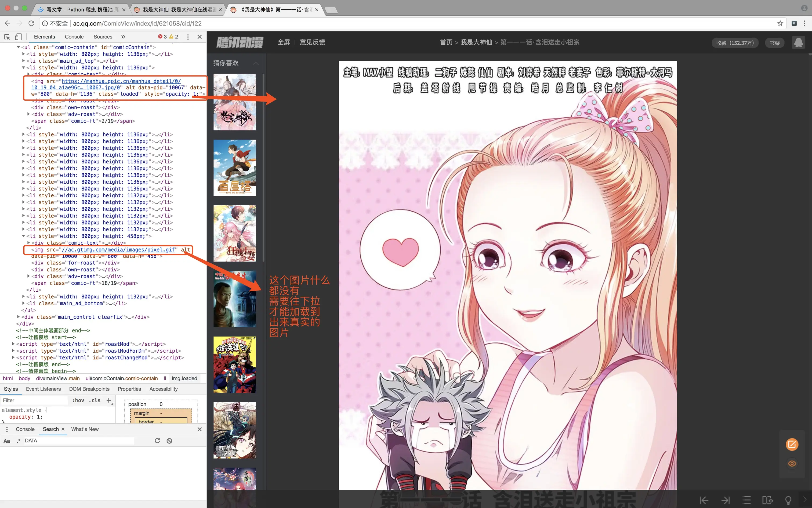Toggle the .cls class editor button
Viewport: 812px width, 508px height.
point(95,400)
